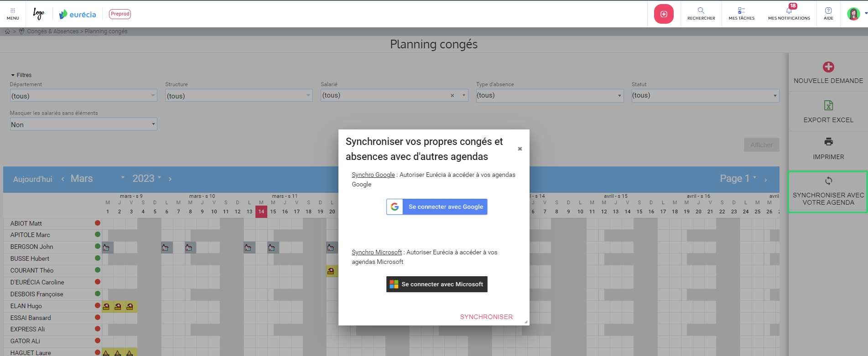Image resolution: width=868 pixels, height=356 pixels.
Task: Open the Statut dropdown
Action: coord(705,95)
